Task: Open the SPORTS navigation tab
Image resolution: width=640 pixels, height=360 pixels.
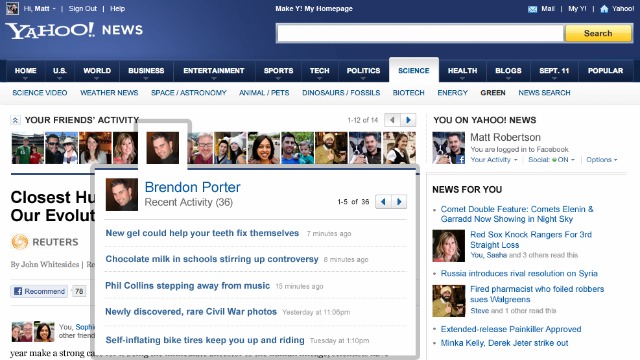Action: [278, 71]
